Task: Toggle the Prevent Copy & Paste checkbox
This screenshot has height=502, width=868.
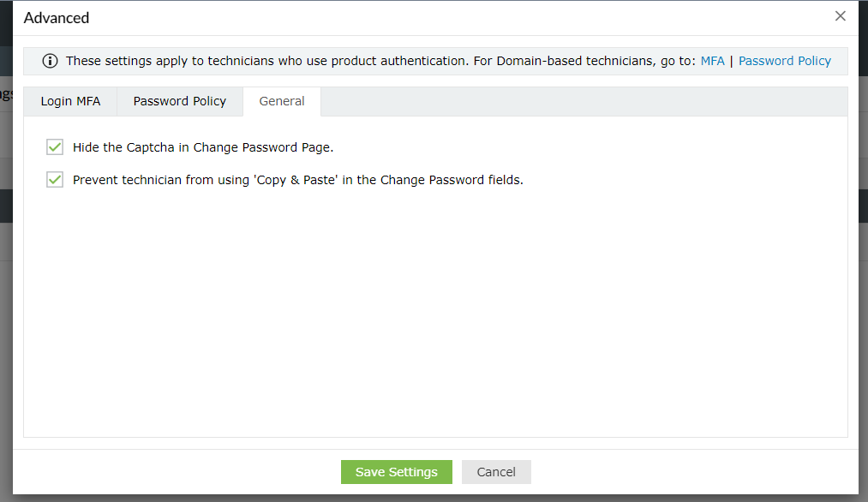Action: click(x=55, y=180)
